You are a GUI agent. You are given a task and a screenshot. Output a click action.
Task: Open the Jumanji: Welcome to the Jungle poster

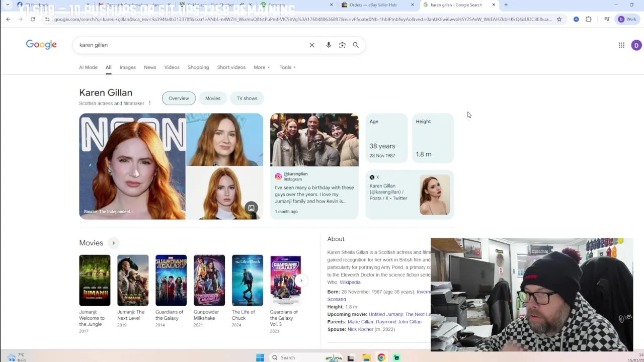[x=95, y=281]
